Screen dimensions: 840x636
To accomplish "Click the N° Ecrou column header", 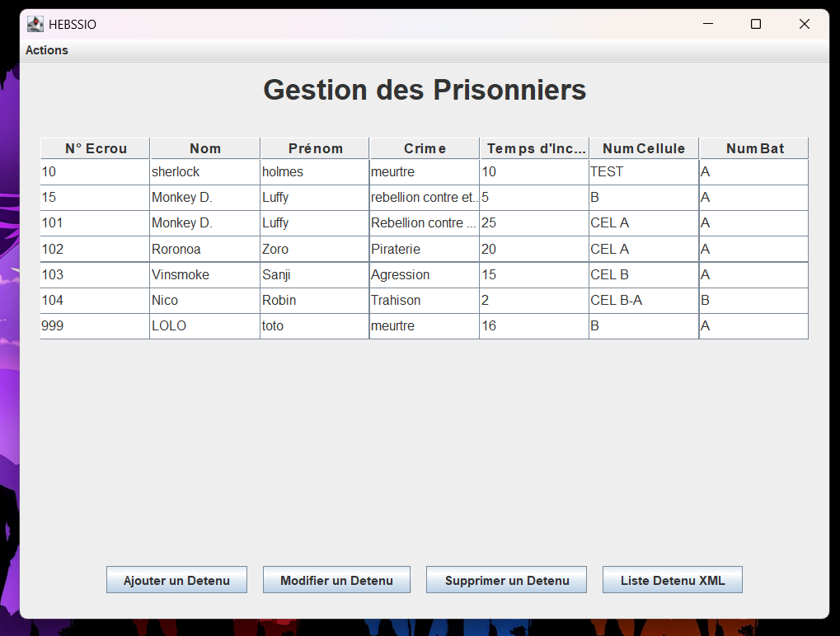I will tap(96, 148).
